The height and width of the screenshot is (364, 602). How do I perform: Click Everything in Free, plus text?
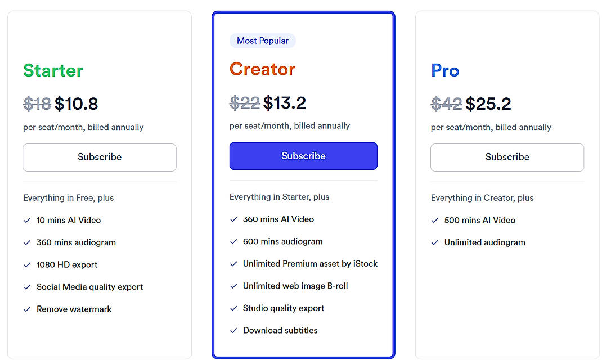tap(68, 198)
